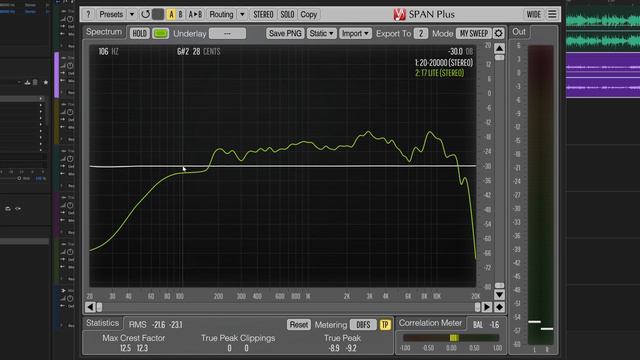Expand the Presets dropdown arrow

pyautogui.click(x=132, y=14)
